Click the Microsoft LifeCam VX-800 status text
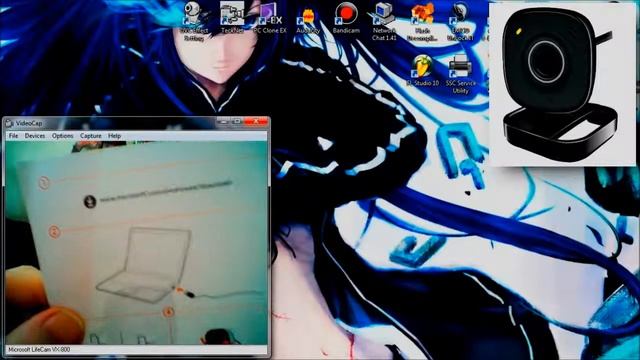The height and width of the screenshot is (360, 640). (39, 350)
